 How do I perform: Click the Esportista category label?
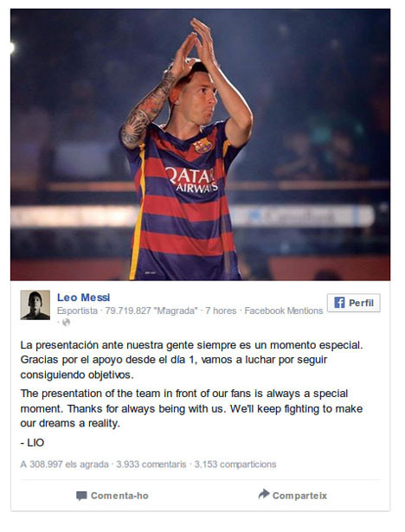click(77, 311)
